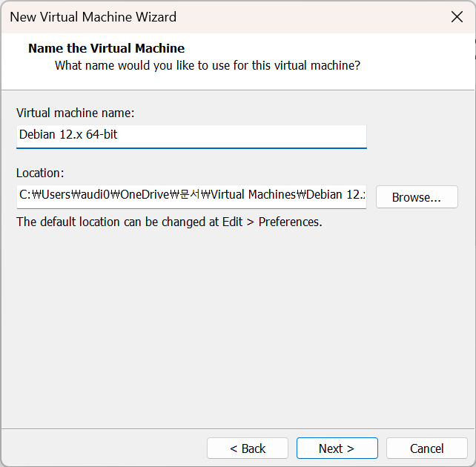The height and width of the screenshot is (467, 476).
Task: Click the "Location:" label
Action: (40, 173)
